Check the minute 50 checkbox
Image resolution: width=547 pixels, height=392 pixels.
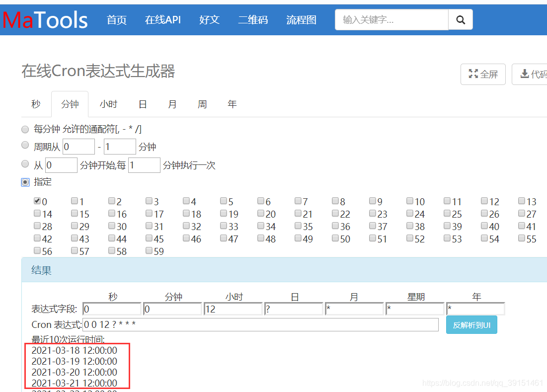(x=335, y=238)
